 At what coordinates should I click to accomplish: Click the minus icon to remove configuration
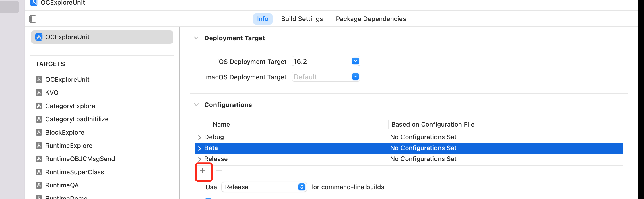219,171
